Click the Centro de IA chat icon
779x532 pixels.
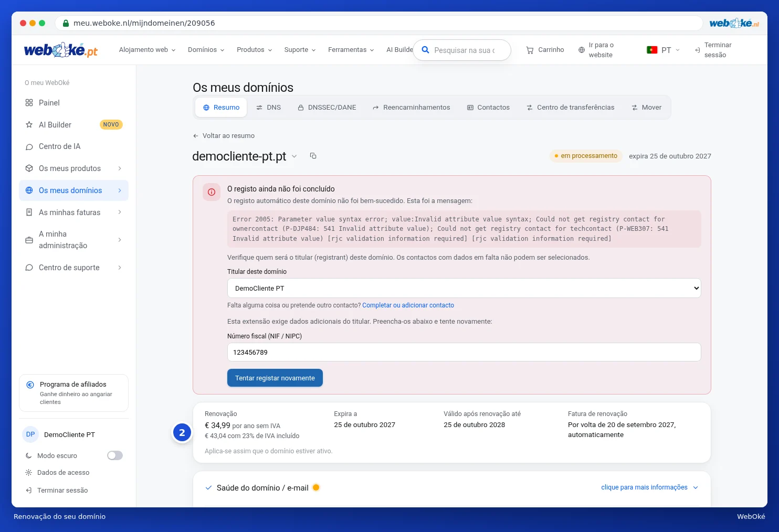pyautogui.click(x=29, y=147)
